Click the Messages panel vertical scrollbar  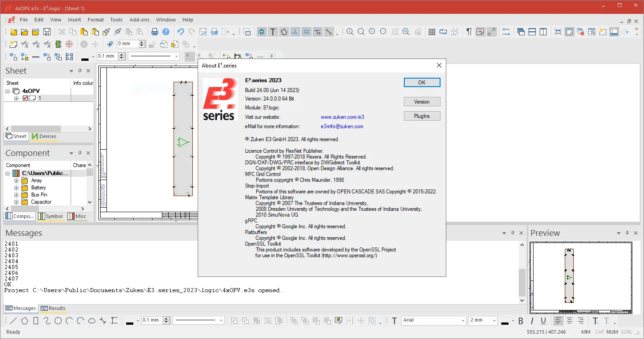tap(522, 272)
